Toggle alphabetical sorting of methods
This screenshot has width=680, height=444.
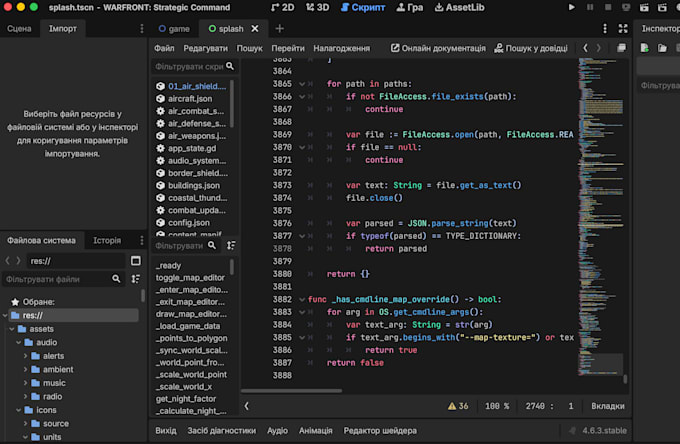point(231,245)
